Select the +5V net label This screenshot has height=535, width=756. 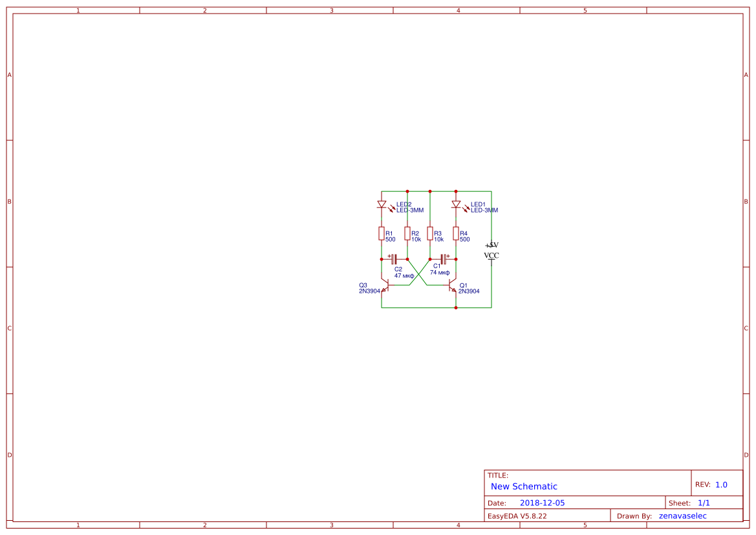click(491, 245)
